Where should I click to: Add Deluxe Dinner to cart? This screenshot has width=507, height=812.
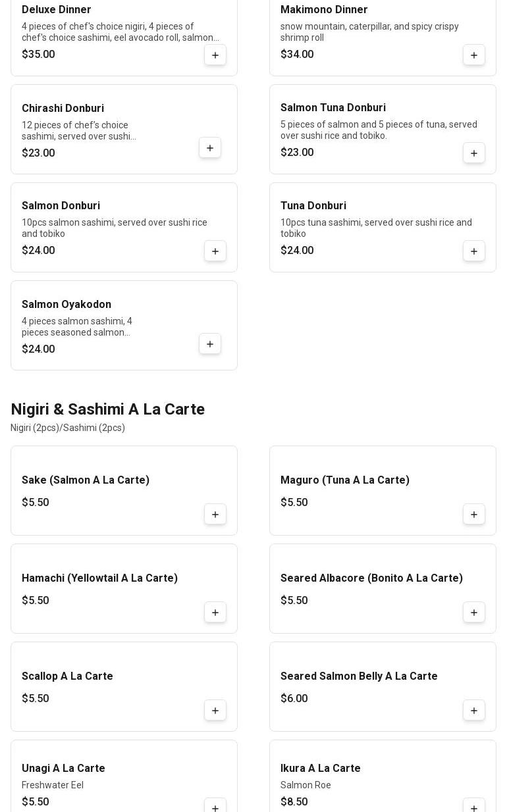[215, 55]
